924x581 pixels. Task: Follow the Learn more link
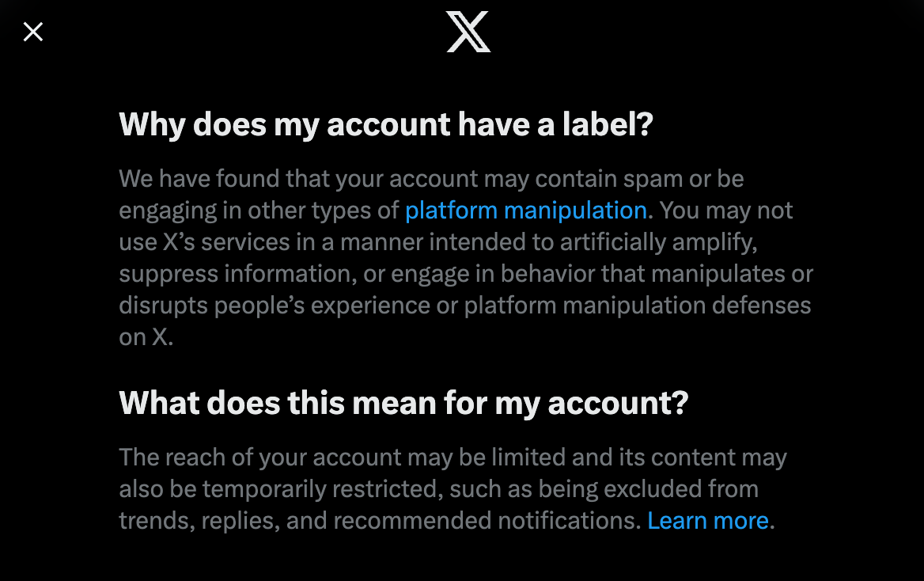coord(708,521)
